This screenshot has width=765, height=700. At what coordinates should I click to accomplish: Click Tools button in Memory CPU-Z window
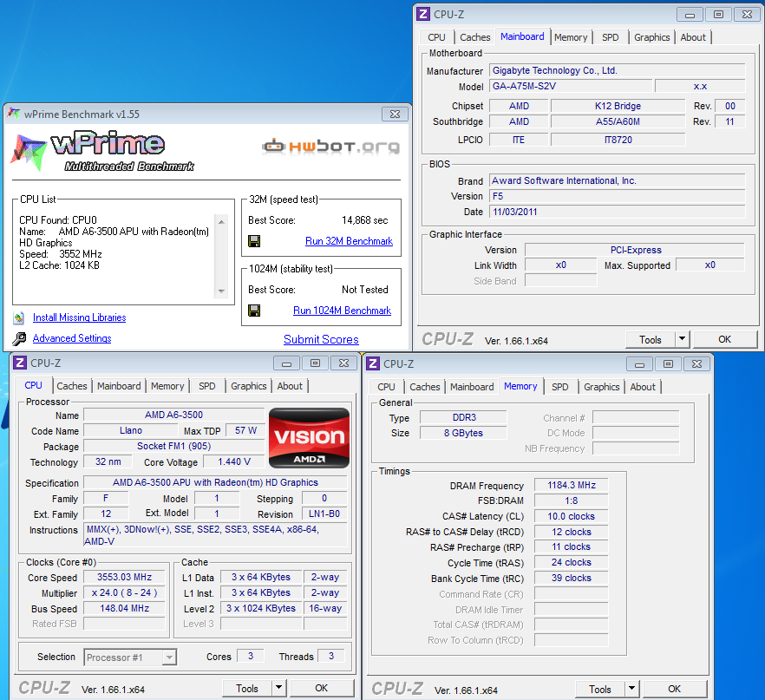pos(600,689)
